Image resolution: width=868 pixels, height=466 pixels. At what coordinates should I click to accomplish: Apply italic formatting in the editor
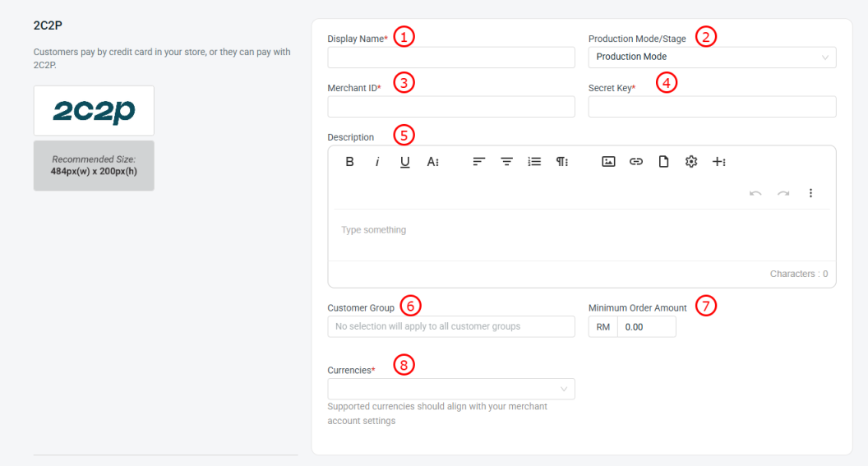click(x=377, y=162)
